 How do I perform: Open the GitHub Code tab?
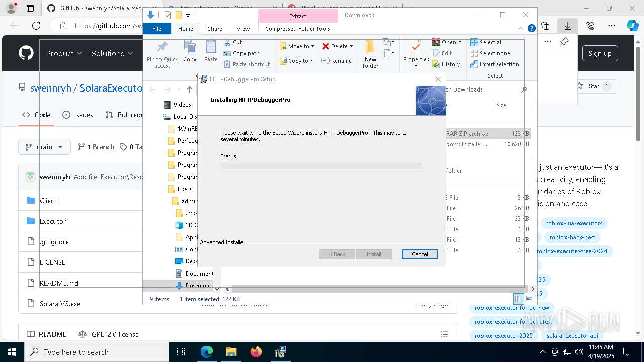(36, 115)
